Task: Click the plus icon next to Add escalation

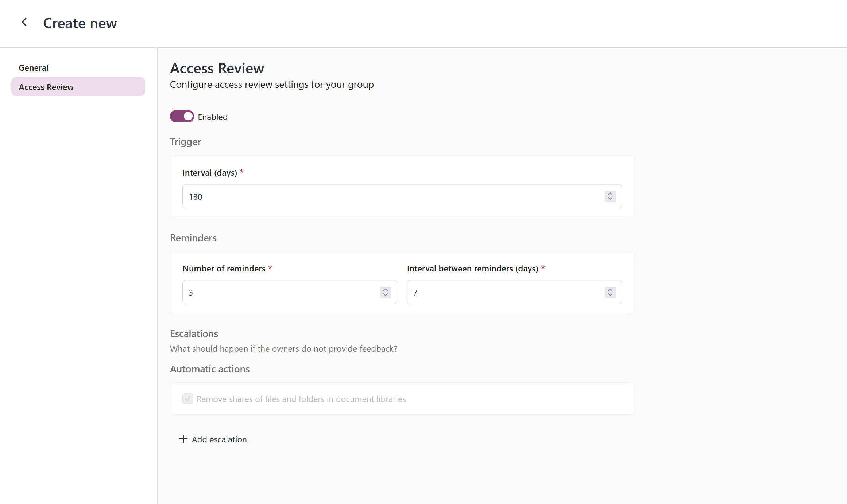Action: [183, 439]
